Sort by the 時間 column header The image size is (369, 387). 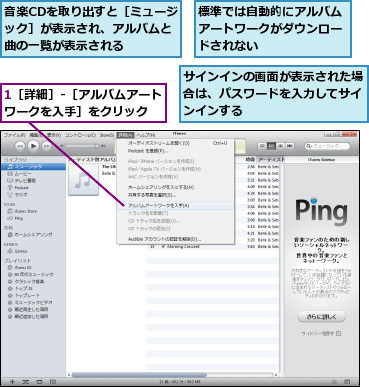point(250,160)
